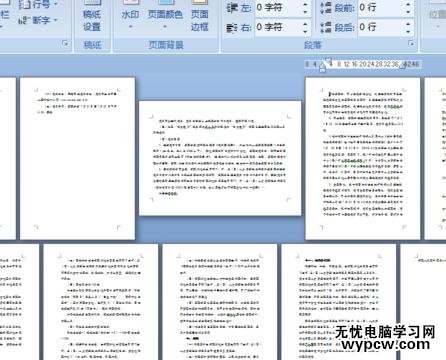446x360 pixels.
Task: Click the first line indent marker on ruler
Action: click(329, 61)
